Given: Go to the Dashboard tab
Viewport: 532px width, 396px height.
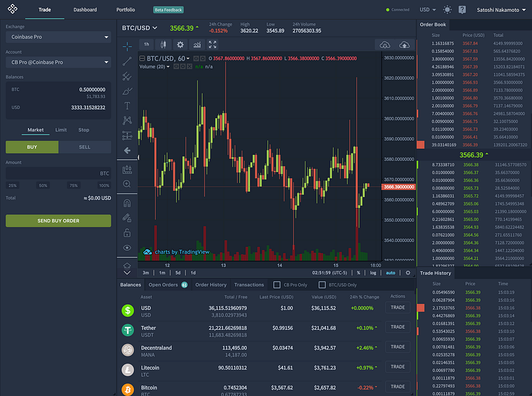Looking at the screenshot, I should (x=85, y=10).
